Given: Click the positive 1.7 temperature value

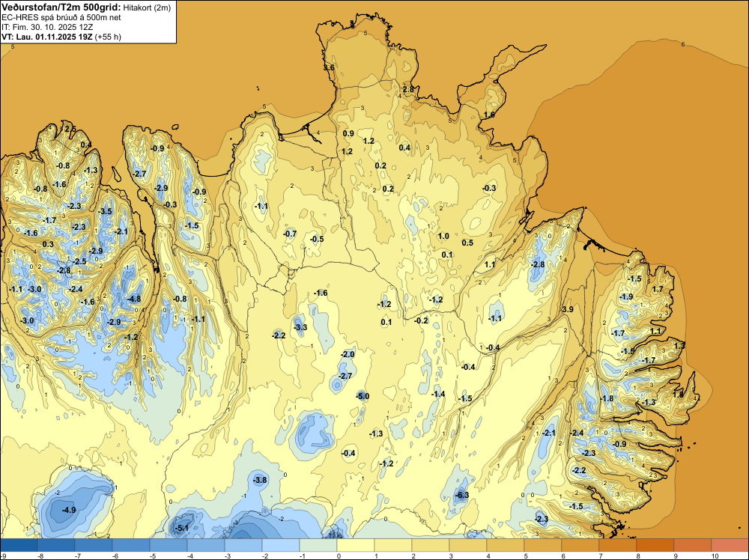Looking at the screenshot, I should tap(658, 289).
